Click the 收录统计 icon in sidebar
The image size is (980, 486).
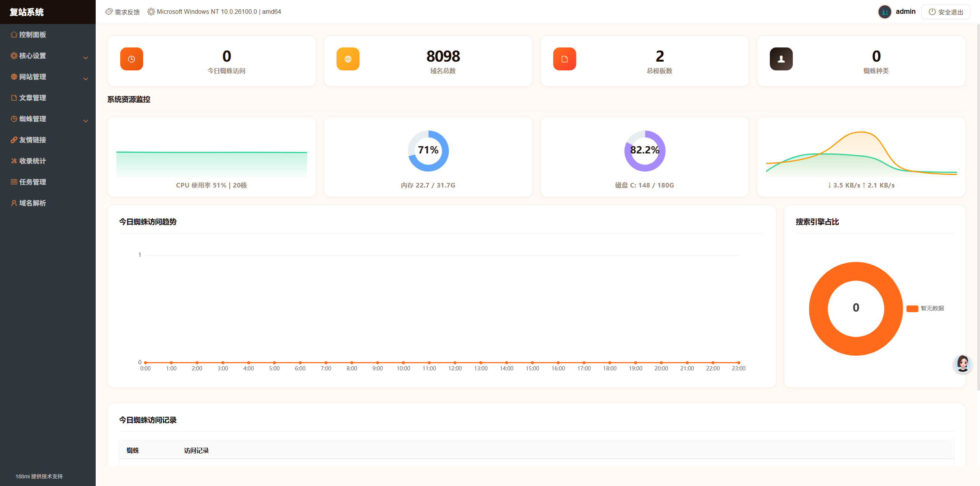pyautogui.click(x=14, y=161)
